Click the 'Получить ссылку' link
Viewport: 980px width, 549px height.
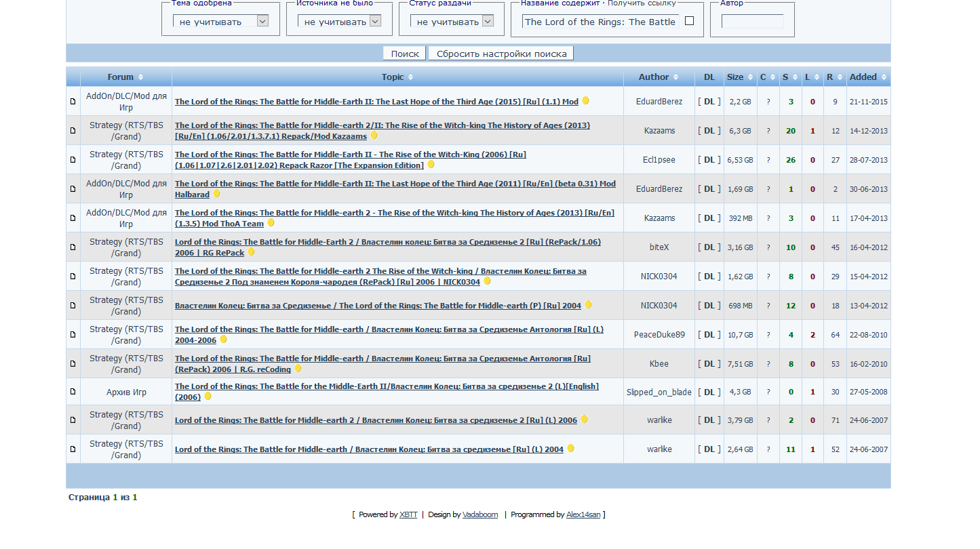pyautogui.click(x=642, y=3)
